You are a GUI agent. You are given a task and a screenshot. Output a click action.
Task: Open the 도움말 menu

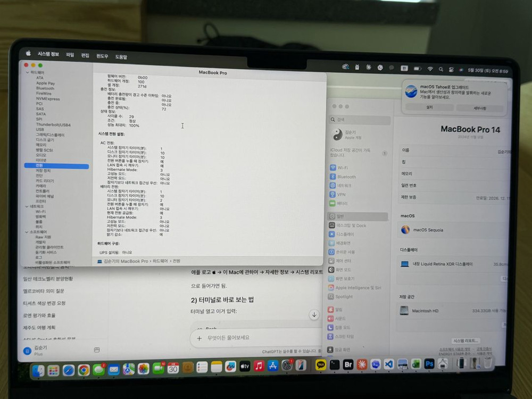121,57
